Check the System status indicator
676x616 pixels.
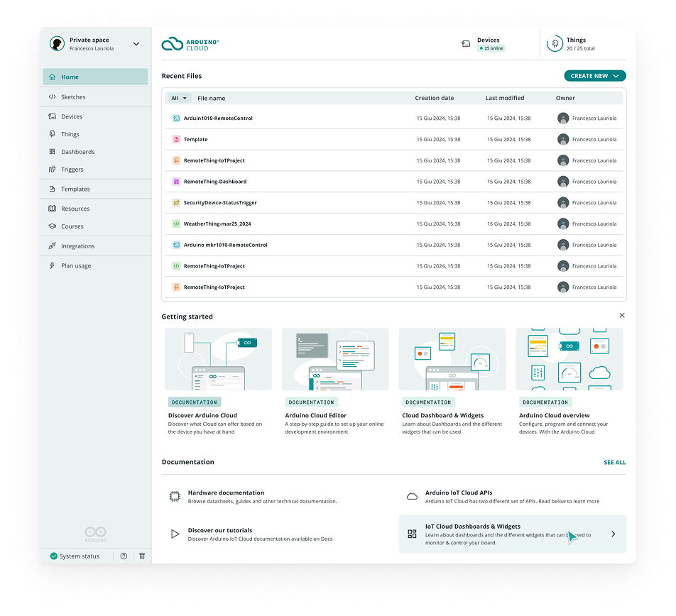[x=75, y=556]
